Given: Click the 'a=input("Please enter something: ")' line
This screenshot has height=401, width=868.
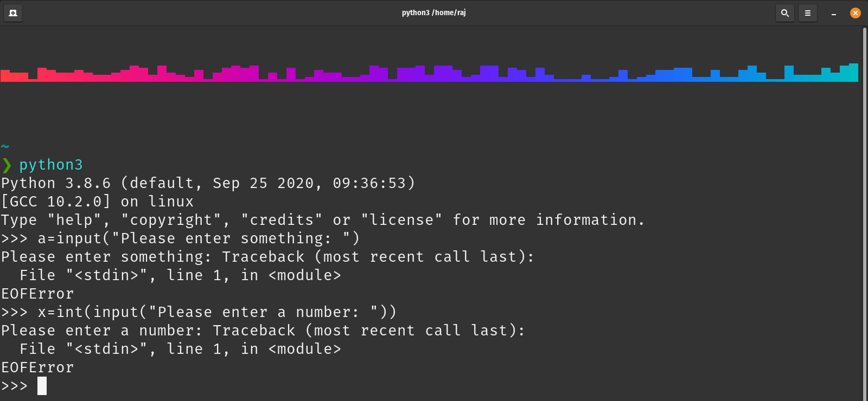Looking at the screenshot, I should pos(181,238).
